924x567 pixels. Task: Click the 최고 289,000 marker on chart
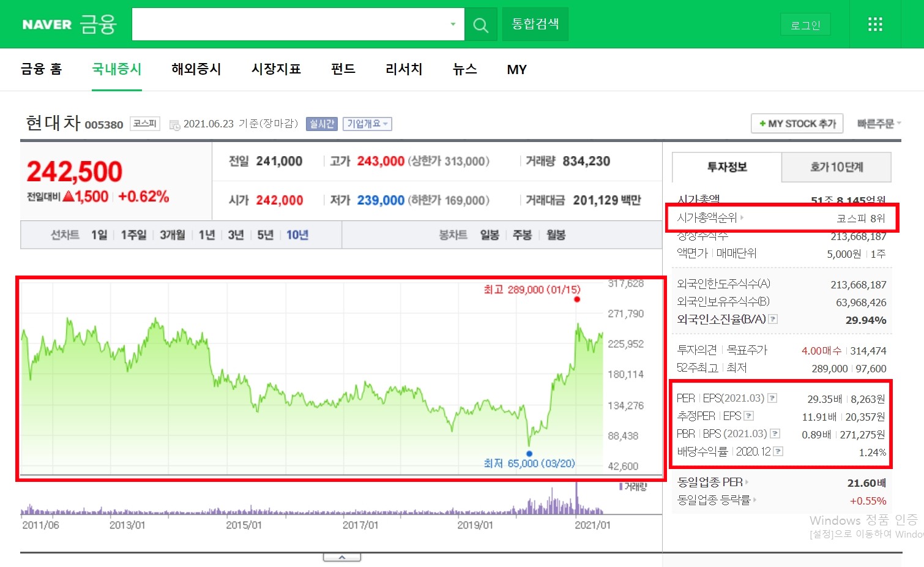(x=577, y=299)
